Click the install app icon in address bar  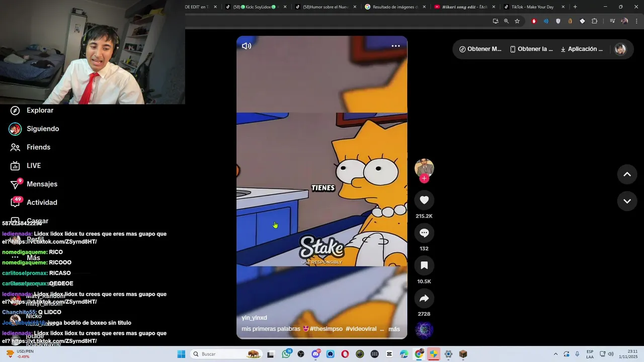pos(496,21)
